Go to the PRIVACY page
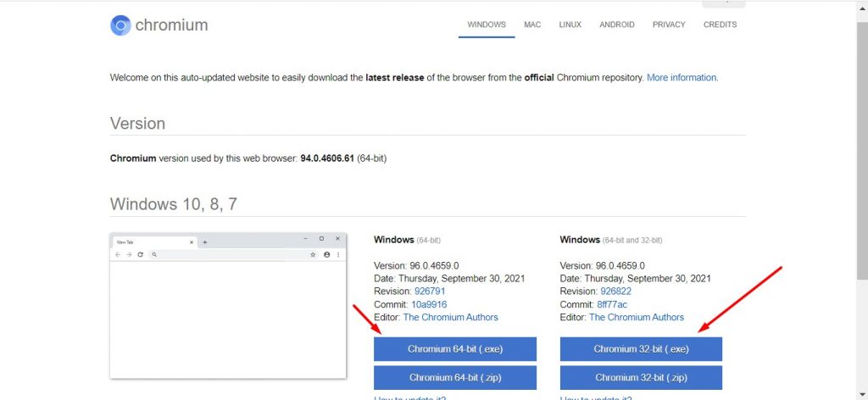 [669, 25]
